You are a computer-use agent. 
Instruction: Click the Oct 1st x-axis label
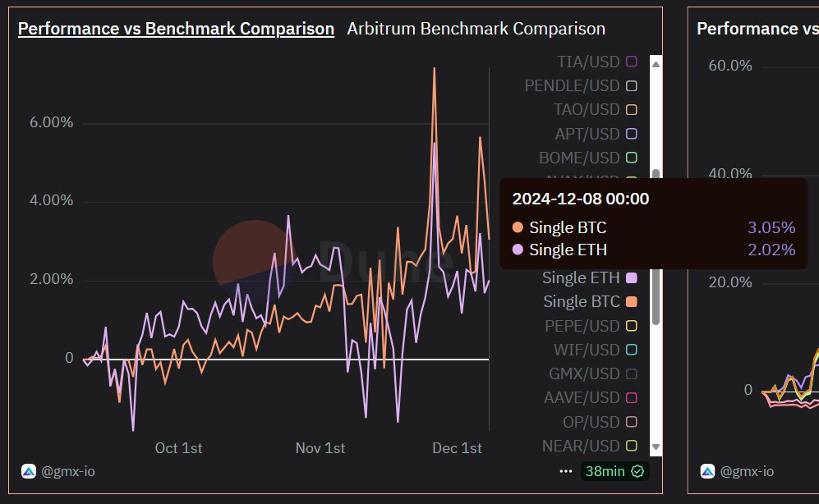pos(178,448)
